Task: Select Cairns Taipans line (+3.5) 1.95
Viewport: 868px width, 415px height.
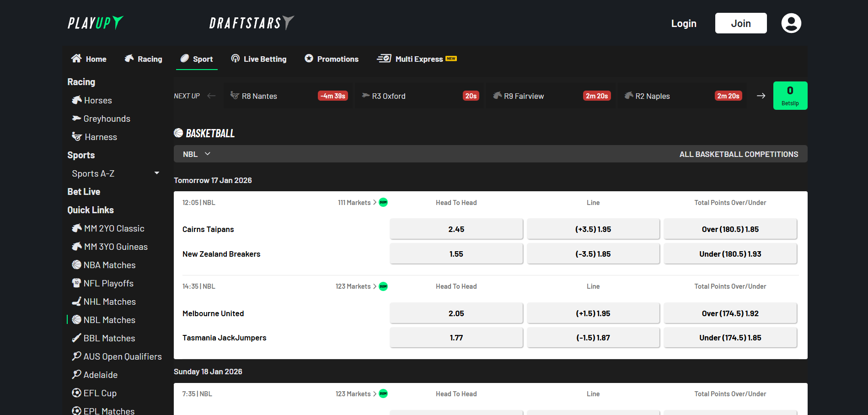Action: (x=593, y=229)
